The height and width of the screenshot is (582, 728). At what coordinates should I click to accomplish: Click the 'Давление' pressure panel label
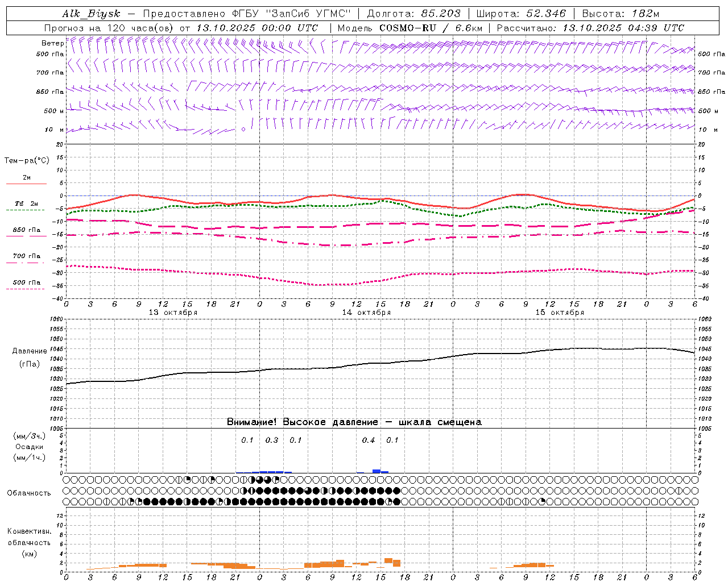coord(28,351)
